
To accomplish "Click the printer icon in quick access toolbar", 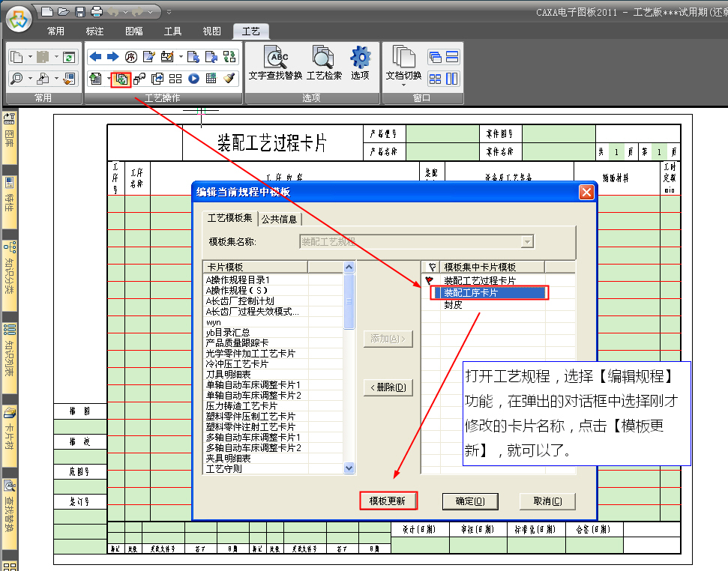I will [96, 11].
